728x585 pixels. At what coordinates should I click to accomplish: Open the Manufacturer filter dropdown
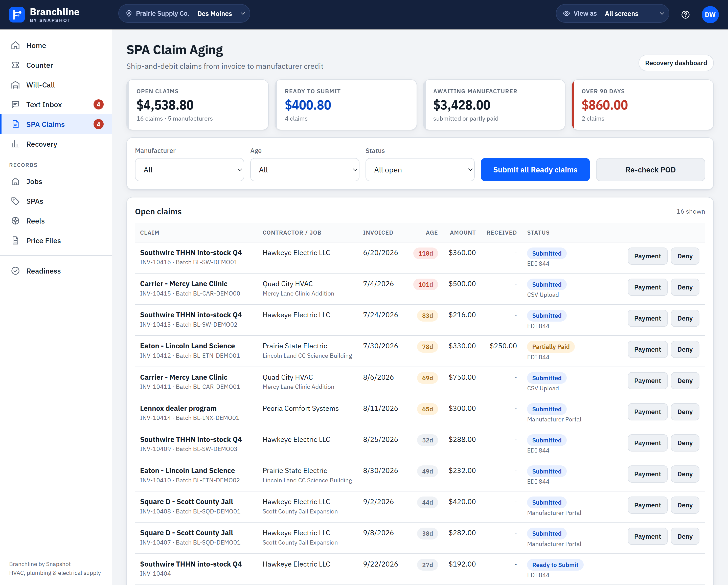[189, 170]
